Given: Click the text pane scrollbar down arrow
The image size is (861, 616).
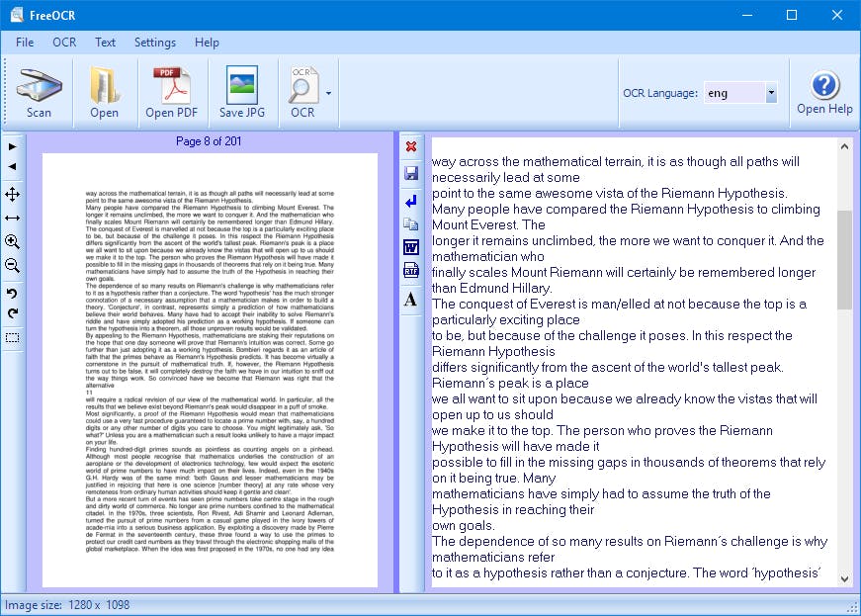Looking at the screenshot, I should click(x=845, y=579).
